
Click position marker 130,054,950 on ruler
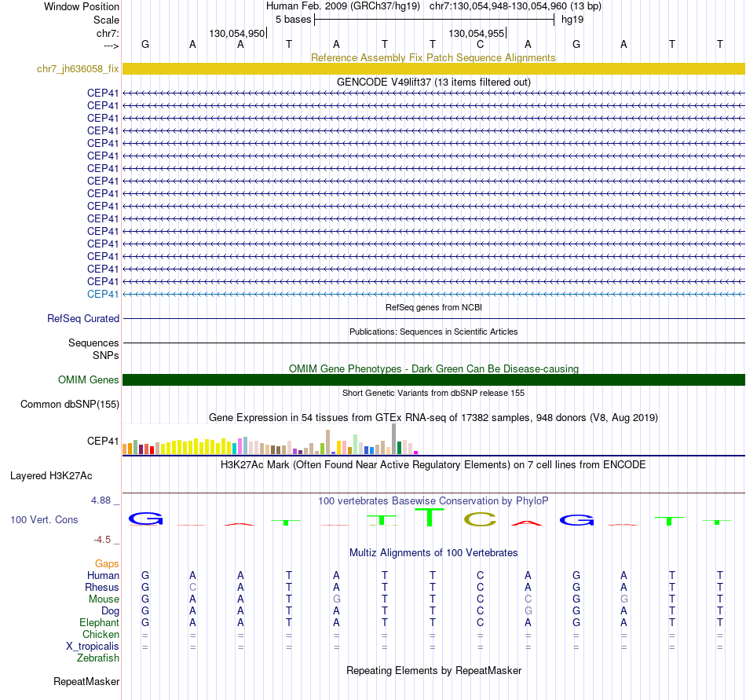[237, 33]
